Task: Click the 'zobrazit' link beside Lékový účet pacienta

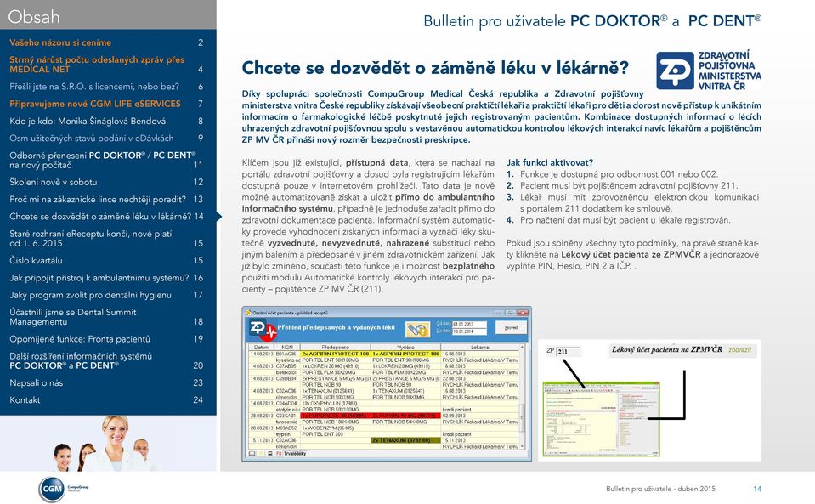Action: 739,349
